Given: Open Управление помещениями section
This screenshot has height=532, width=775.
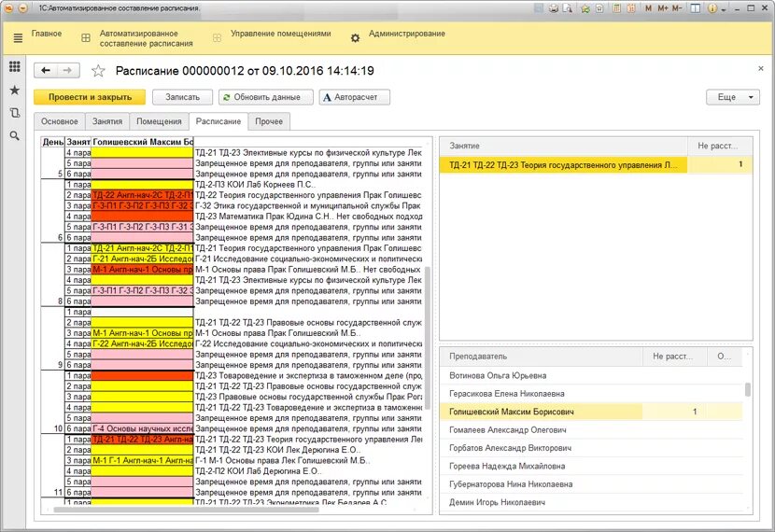Looking at the screenshot, I should coord(281,34).
